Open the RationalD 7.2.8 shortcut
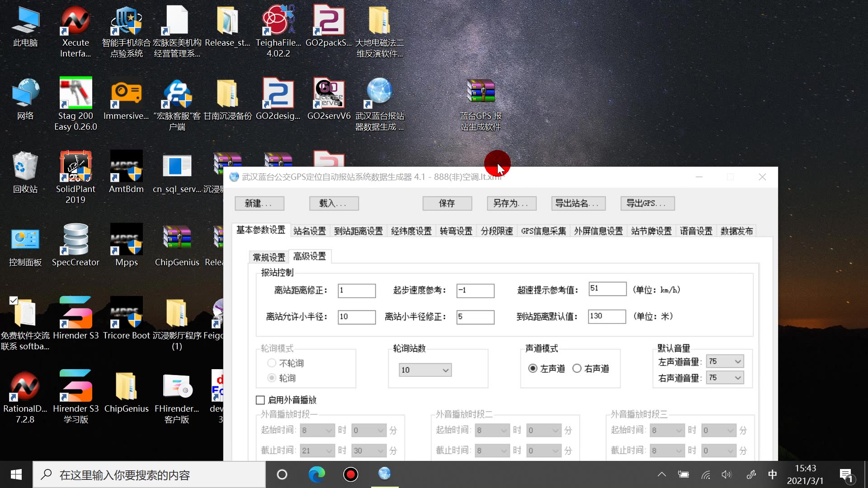 (x=25, y=397)
